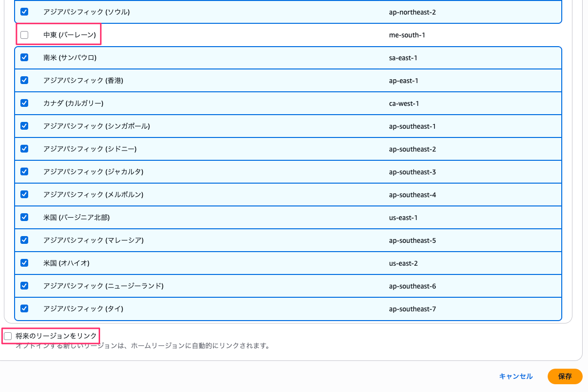Click the 米国 (バージニア北部) region name
Viewport: 588px width, 392px height.
coord(76,218)
